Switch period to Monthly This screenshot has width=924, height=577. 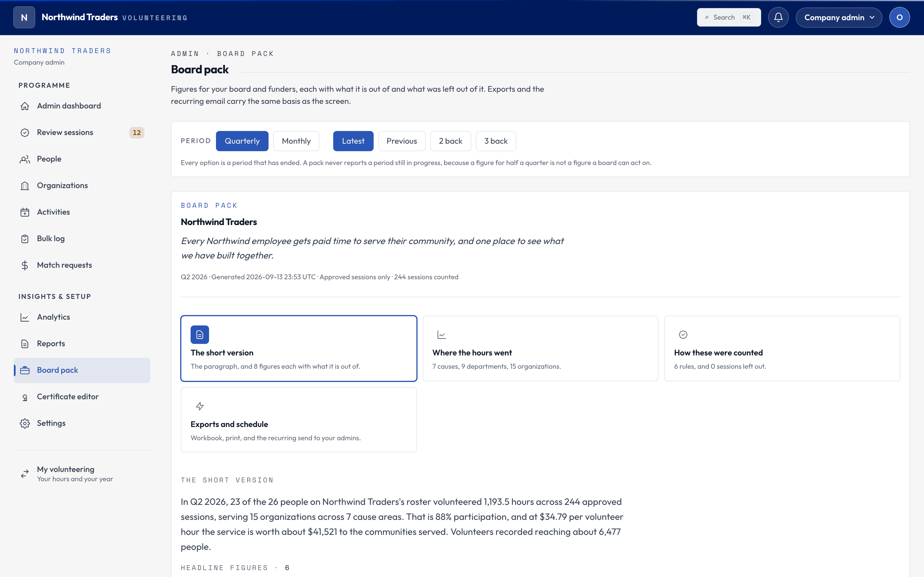point(296,141)
